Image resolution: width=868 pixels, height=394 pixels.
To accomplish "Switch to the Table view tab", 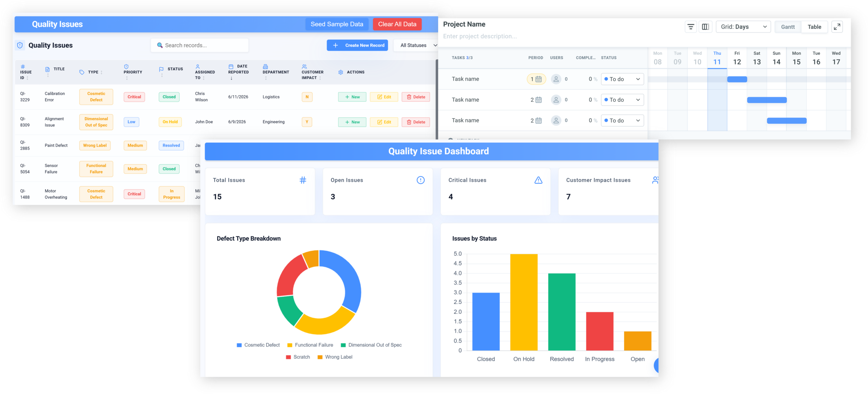I will tap(814, 27).
